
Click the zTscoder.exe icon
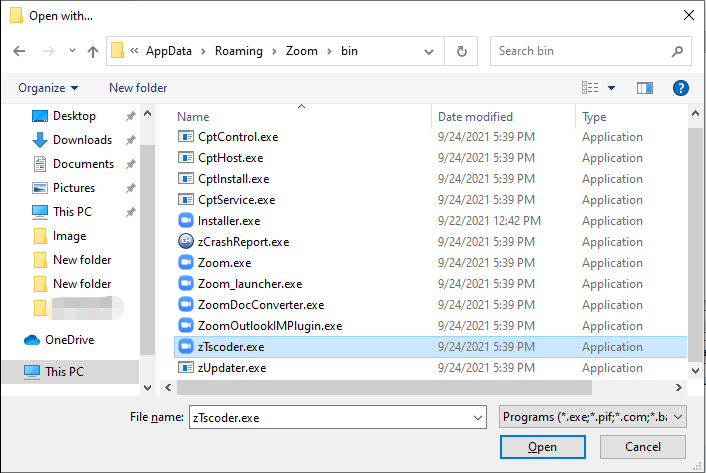[186, 347]
